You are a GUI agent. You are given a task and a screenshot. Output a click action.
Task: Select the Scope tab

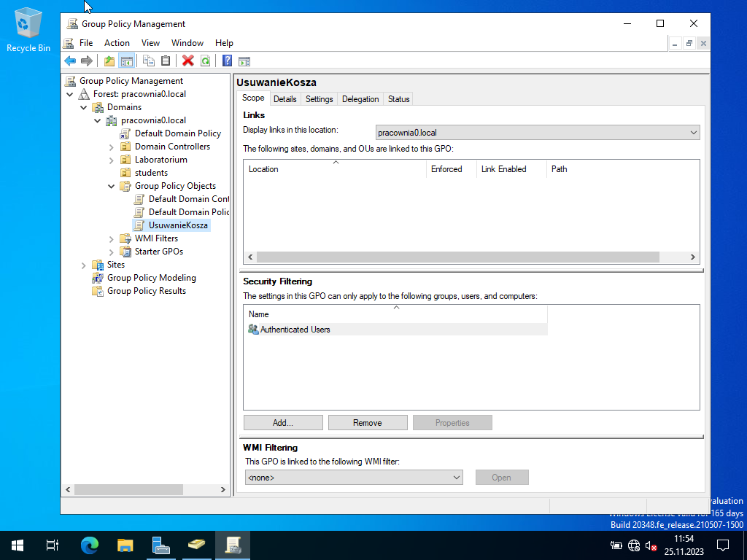[x=253, y=98]
